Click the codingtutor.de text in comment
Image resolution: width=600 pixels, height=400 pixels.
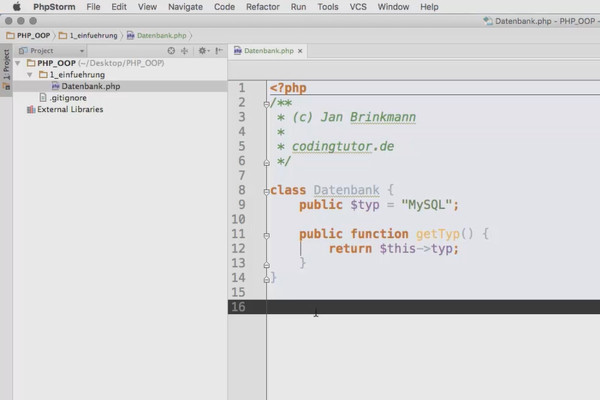point(343,146)
